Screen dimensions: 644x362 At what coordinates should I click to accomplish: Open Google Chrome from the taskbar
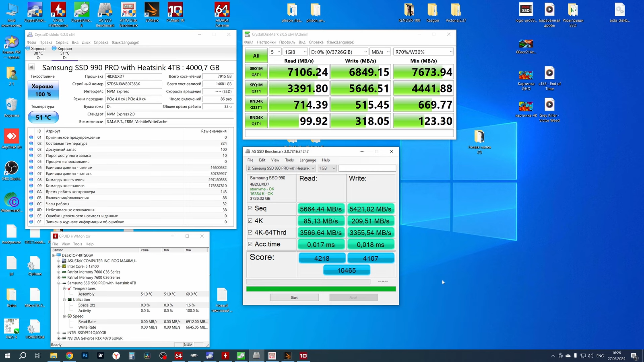pyautogui.click(x=69, y=356)
